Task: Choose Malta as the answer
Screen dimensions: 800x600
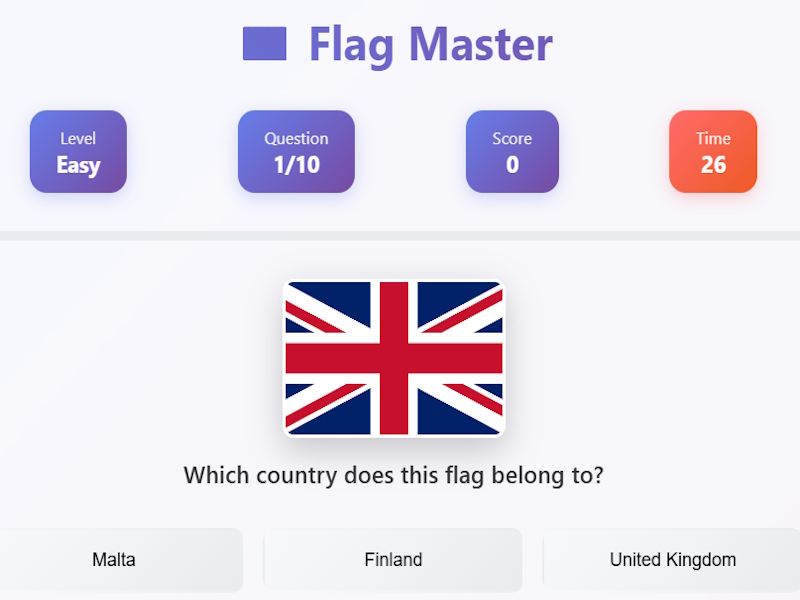Action: 114,560
